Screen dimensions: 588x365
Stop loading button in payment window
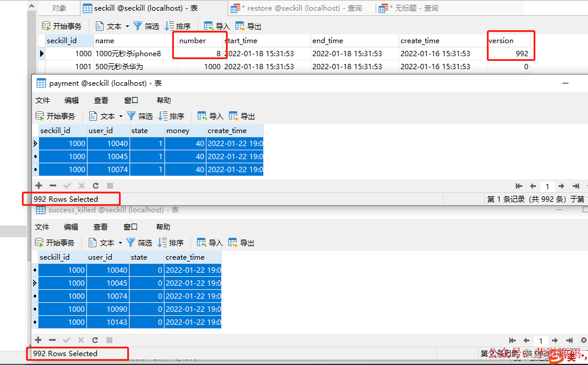(110, 185)
